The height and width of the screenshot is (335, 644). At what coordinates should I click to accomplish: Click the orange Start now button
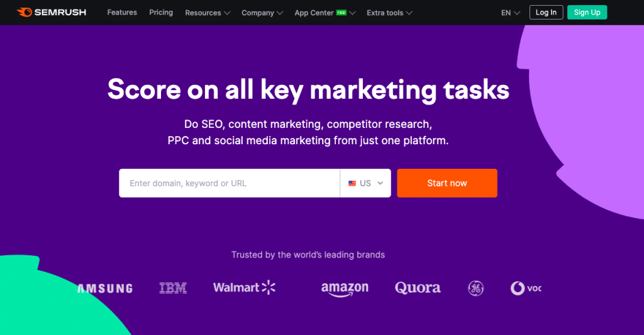(x=447, y=183)
